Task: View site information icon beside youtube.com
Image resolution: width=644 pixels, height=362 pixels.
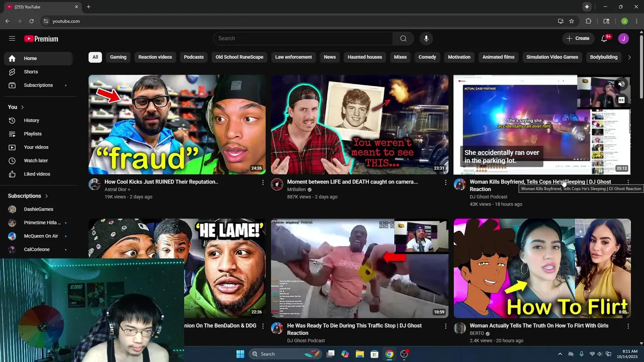Action: tap(46, 21)
